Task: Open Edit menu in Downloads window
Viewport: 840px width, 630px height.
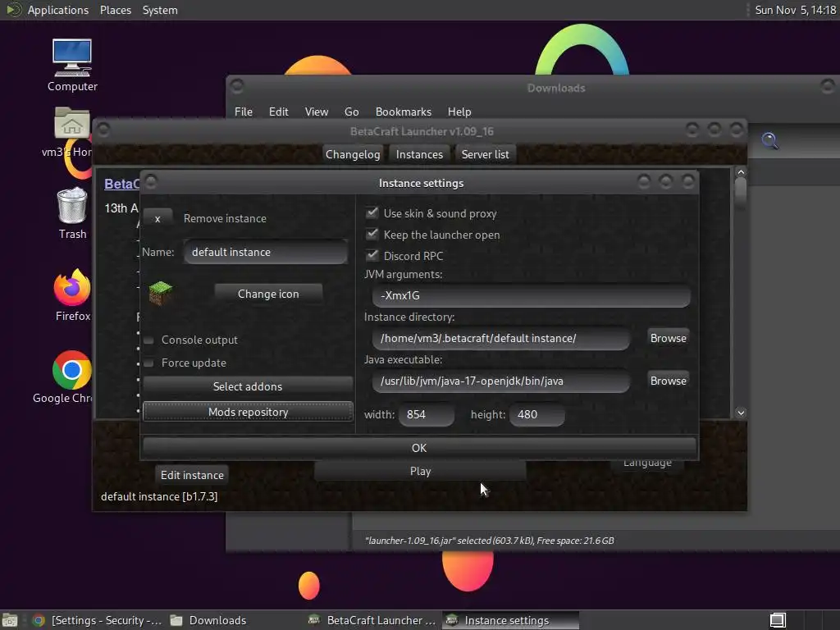Action: [279, 112]
